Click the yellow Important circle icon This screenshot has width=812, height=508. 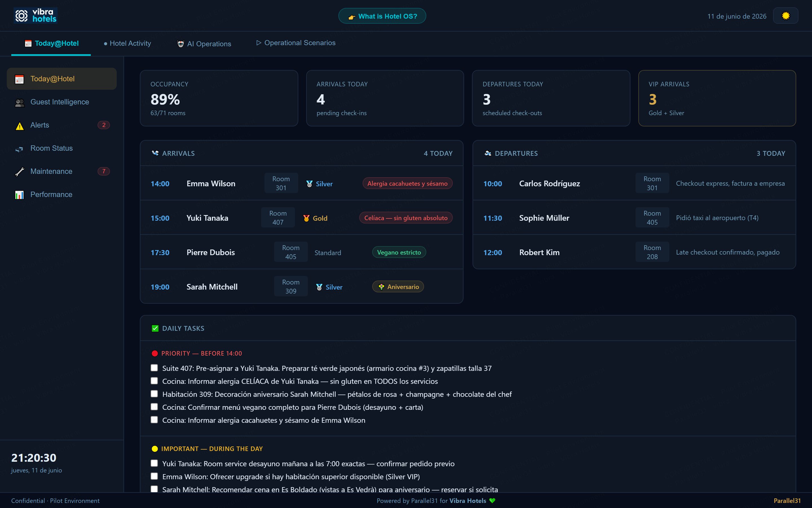click(155, 449)
